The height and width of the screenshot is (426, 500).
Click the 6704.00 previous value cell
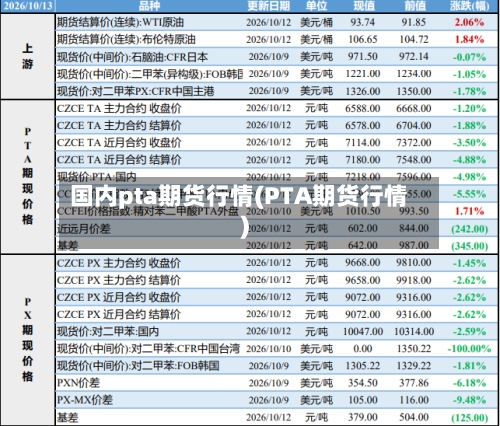coord(414,125)
